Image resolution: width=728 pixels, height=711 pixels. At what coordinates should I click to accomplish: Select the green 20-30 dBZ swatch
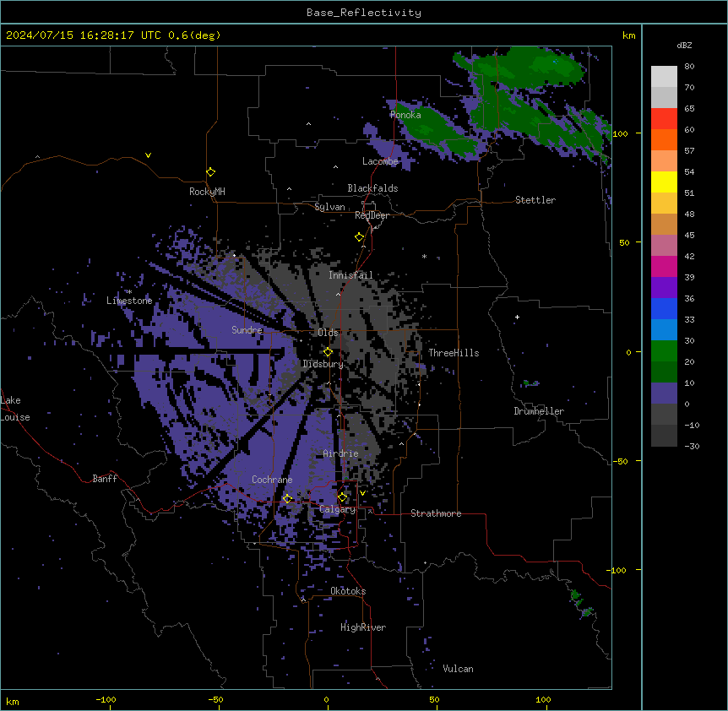click(664, 351)
